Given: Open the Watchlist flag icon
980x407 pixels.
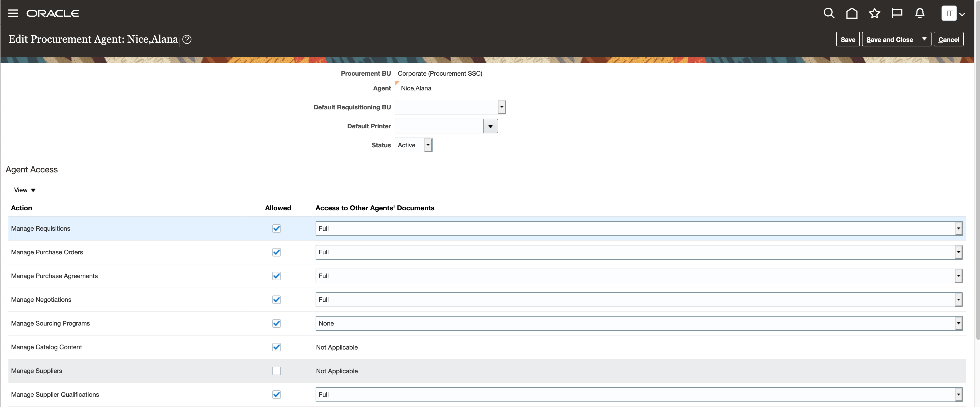Looking at the screenshot, I should pos(897,13).
